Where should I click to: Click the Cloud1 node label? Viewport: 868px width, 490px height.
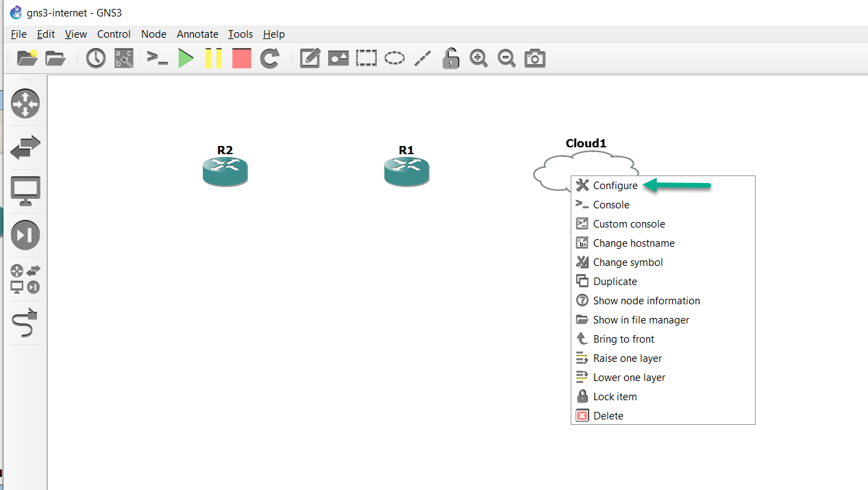(586, 143)
